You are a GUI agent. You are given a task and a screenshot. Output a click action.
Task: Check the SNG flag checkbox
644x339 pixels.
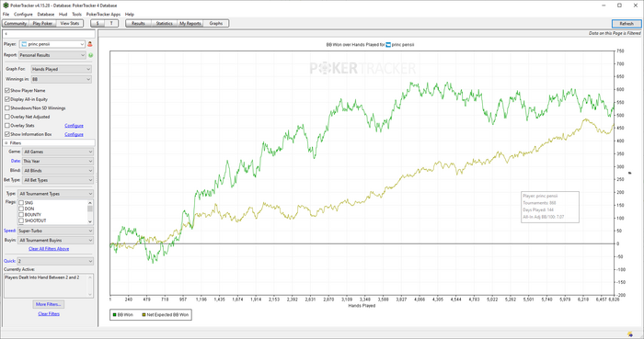click(x=21, y=203)
